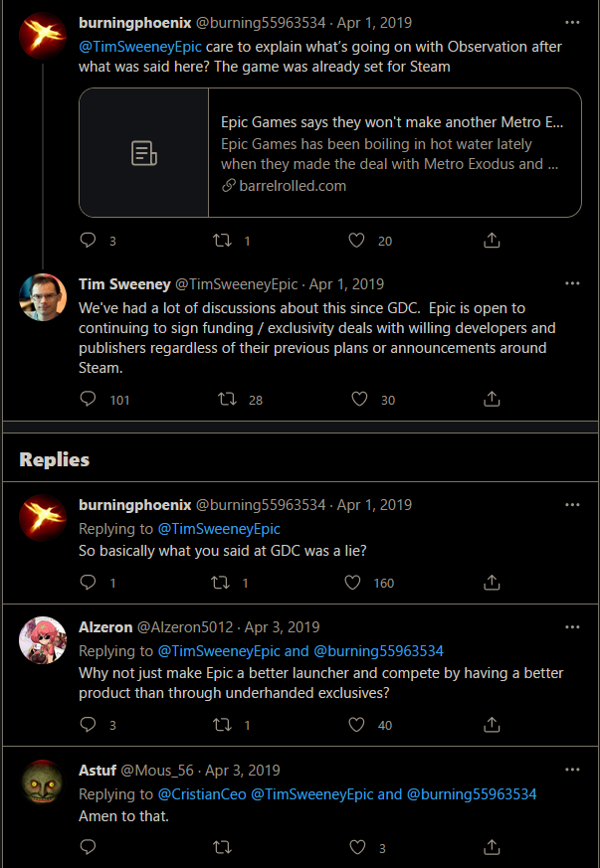Share Tim Sweeney's tweet
600x868 pixels.
point(492,399)
